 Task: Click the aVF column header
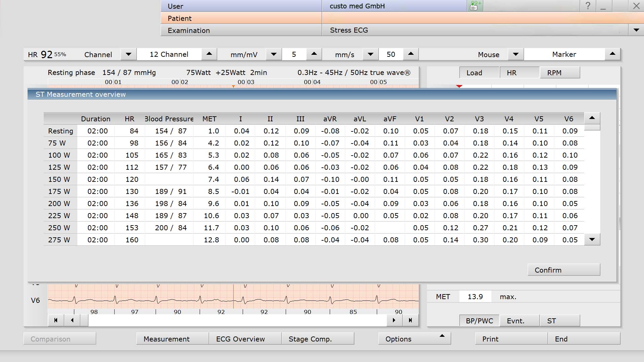390,119
